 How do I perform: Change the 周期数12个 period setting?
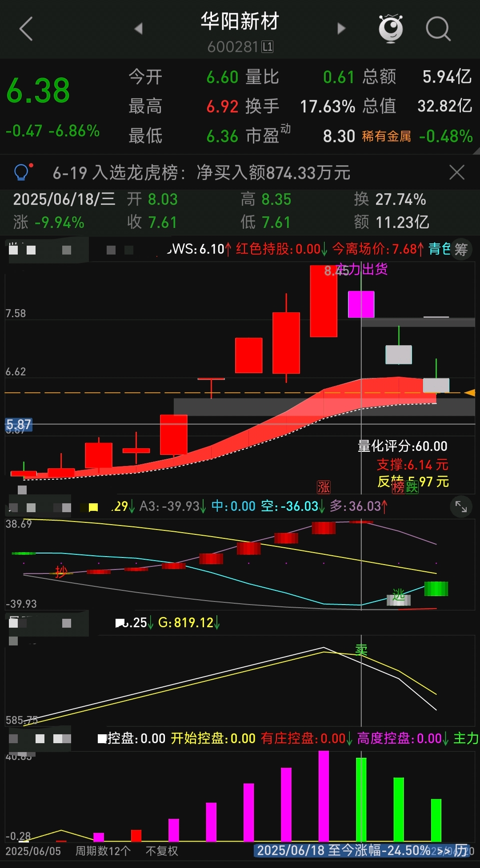coord(103,851)
